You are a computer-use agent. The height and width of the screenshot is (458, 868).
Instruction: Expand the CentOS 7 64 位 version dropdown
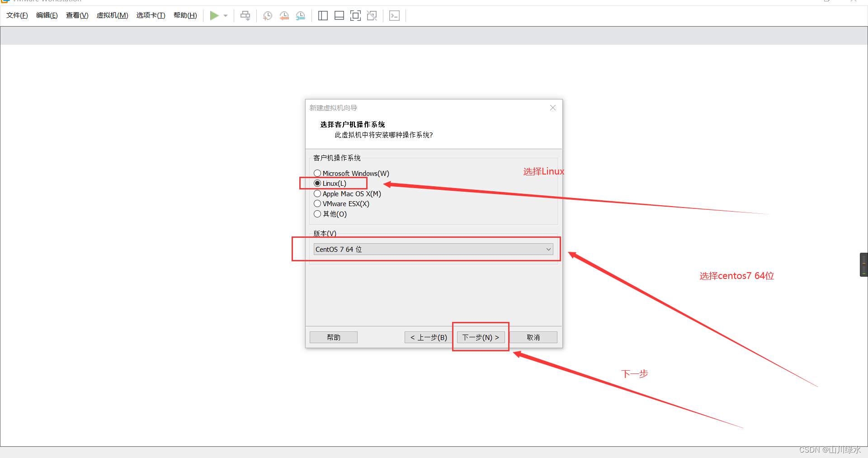point(433,249)
